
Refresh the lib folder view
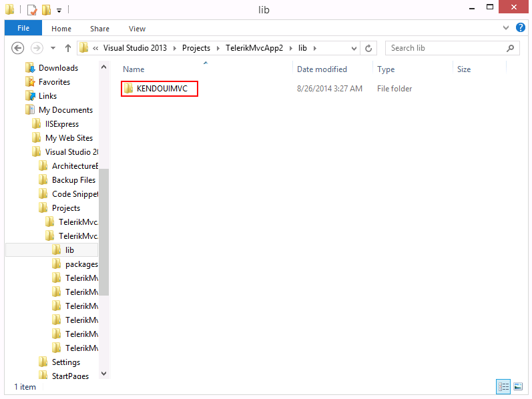pos(368,48)
